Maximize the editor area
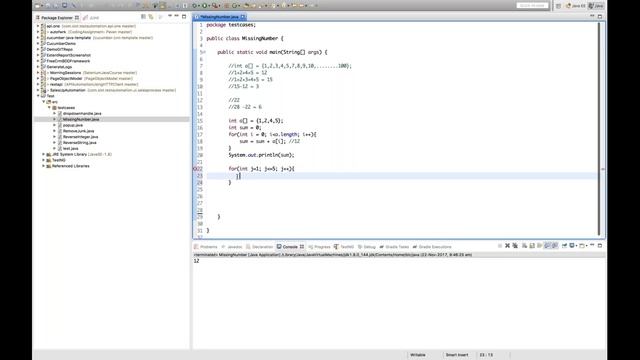The width and height of the screenshot is (640, 360). click(x=600, y=16)
